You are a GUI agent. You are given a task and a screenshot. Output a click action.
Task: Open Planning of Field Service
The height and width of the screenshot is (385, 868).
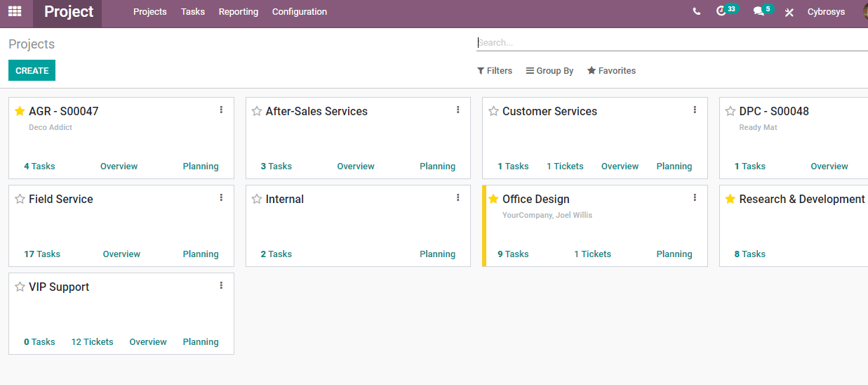[x=201, y=254]
